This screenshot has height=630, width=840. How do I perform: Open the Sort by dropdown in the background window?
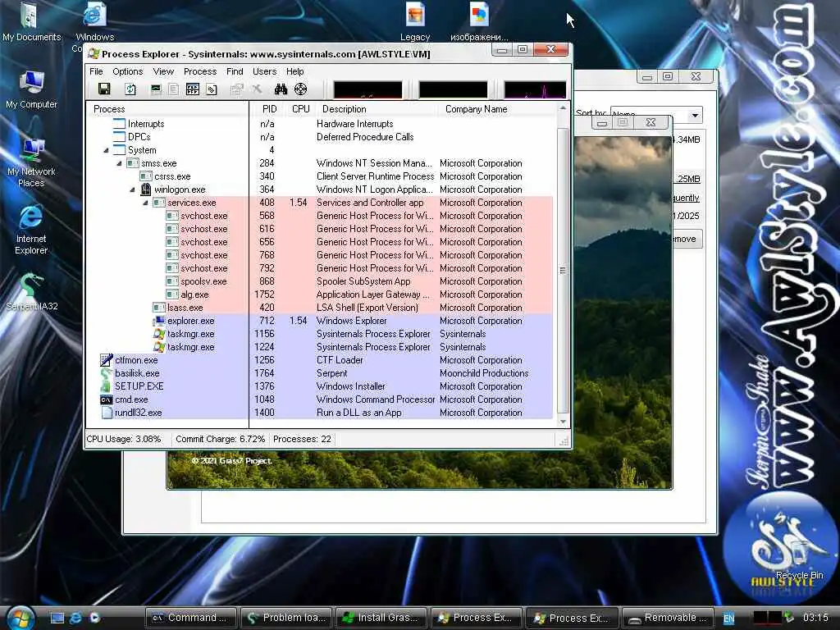click(x=695, y=115)
